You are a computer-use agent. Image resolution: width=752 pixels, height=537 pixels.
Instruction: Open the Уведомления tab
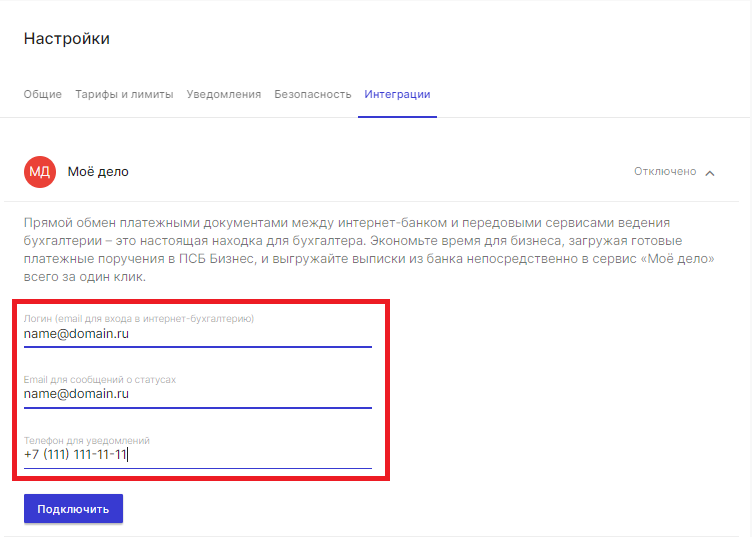click(x=223, y=94)
